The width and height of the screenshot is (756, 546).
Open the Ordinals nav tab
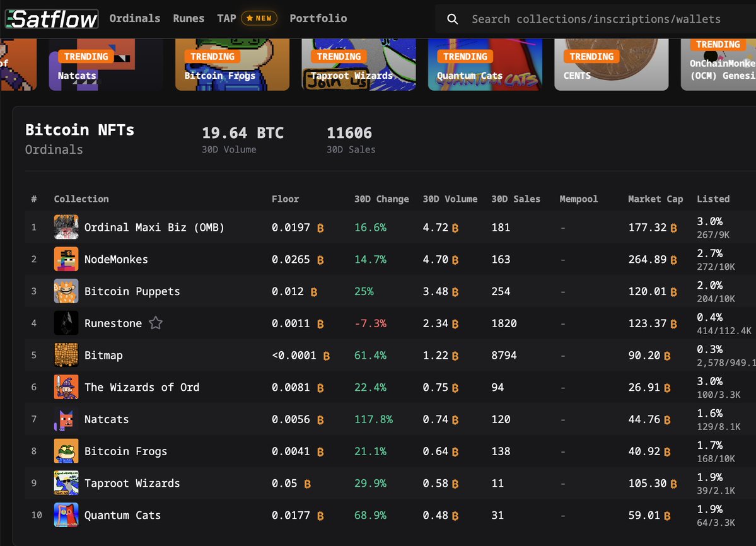click(134, 18)
